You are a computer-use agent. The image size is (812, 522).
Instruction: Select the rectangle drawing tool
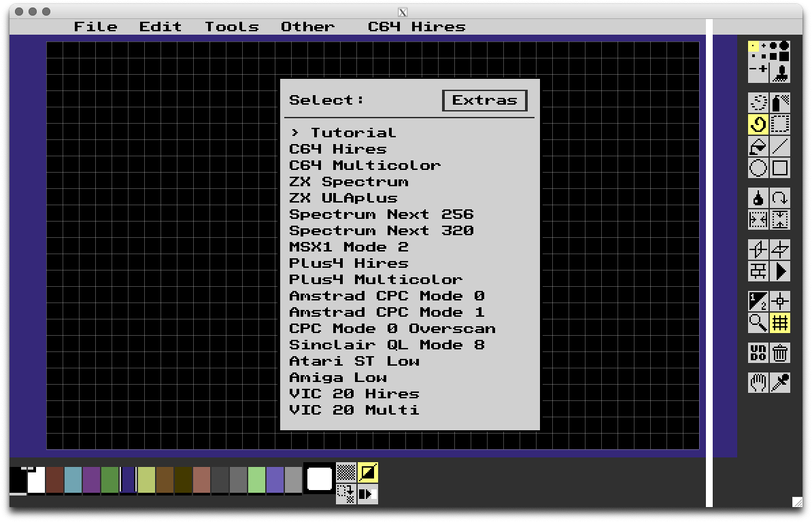[x=780, y=168]
